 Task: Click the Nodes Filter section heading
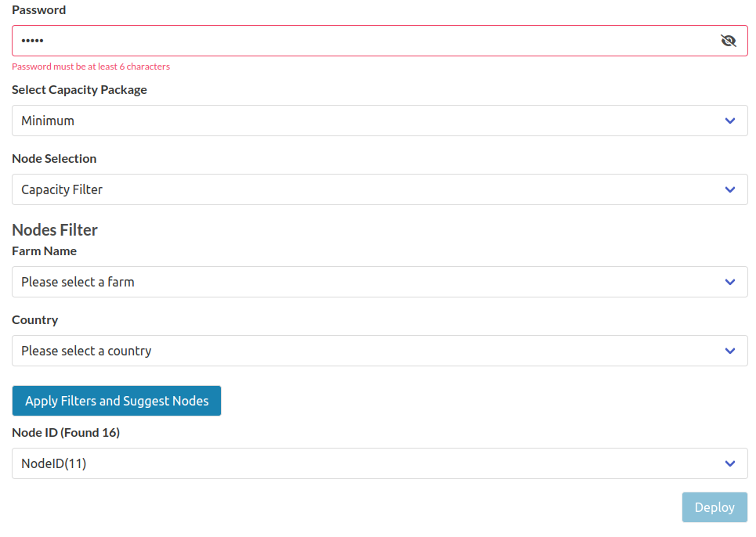pyautogui.click(x=54, y=230)
